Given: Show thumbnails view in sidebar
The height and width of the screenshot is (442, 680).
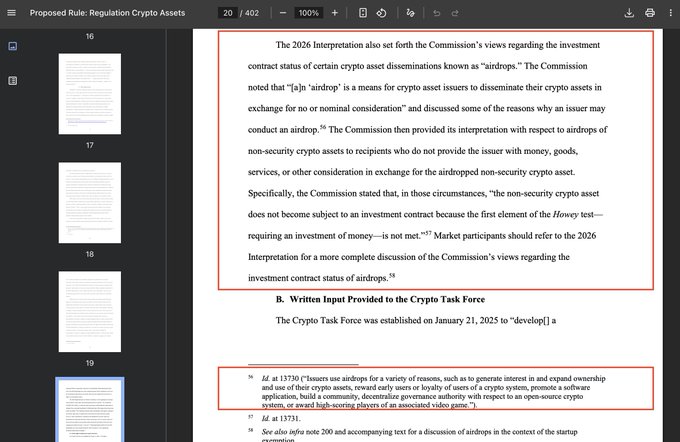Looking at the screenshot, I should tap(13, 46).
